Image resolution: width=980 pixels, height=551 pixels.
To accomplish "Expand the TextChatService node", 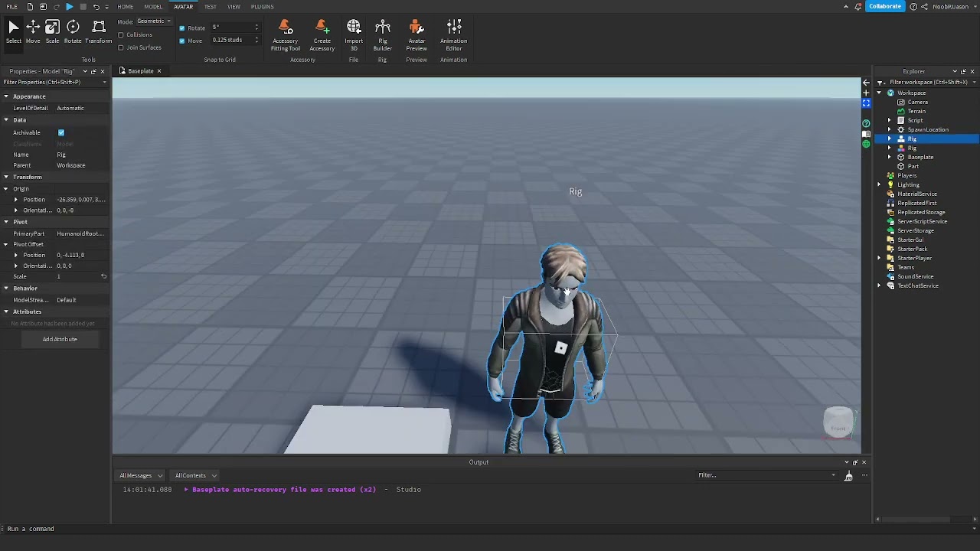I will click(x=880, y=285).
